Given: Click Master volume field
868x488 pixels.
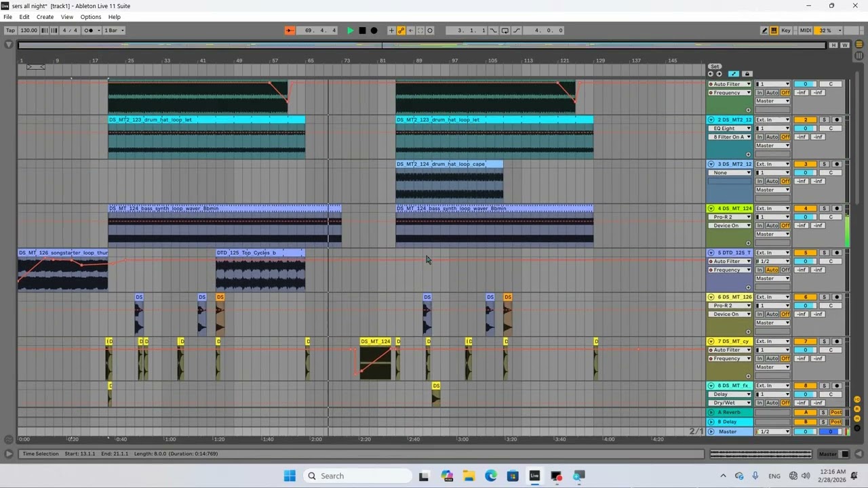Looking at the screenshot, I should pyautogui.click(x=806, y=432).
